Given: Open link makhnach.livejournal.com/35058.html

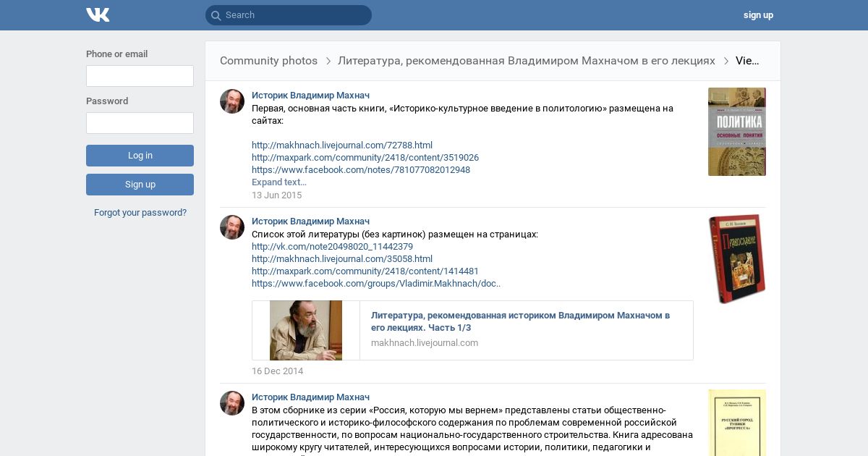Looking at the screenshot, I should pos(342,259).
